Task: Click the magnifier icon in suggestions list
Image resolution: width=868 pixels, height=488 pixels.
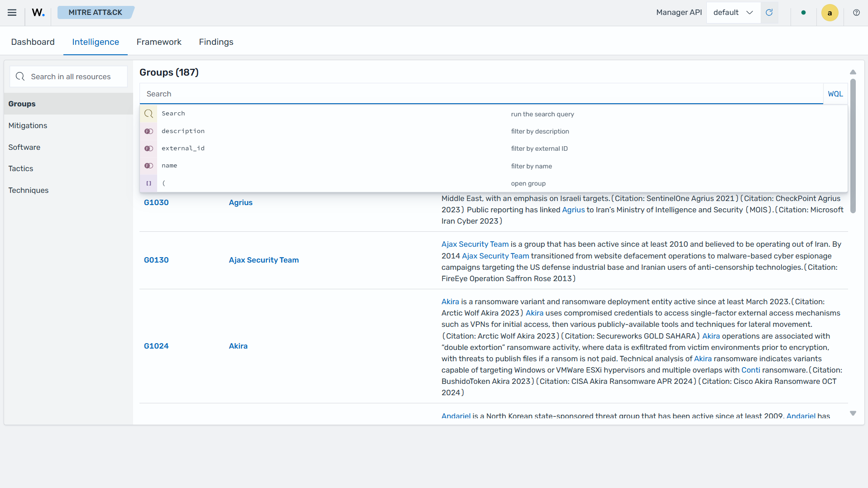Action: coord(149,114)
